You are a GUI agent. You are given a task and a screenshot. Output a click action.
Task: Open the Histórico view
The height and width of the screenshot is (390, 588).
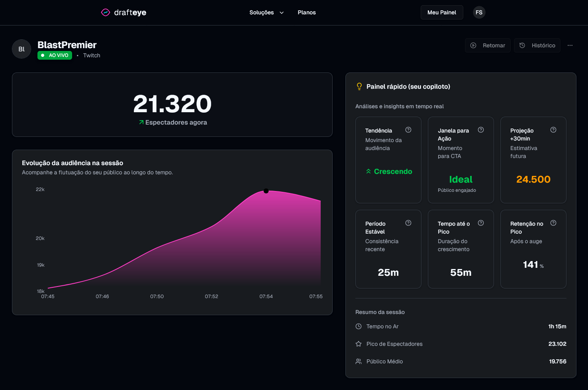[x=537, y=45]
